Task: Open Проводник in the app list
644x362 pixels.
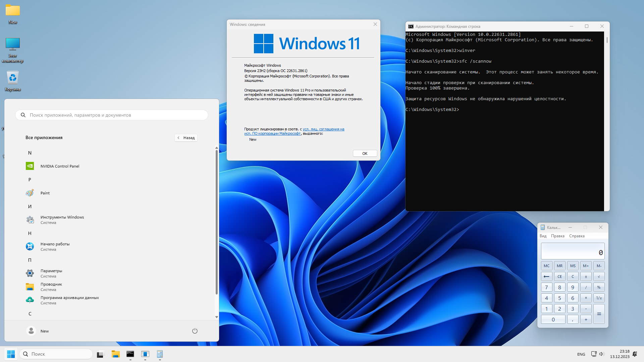Action: [x=51, y=287]
